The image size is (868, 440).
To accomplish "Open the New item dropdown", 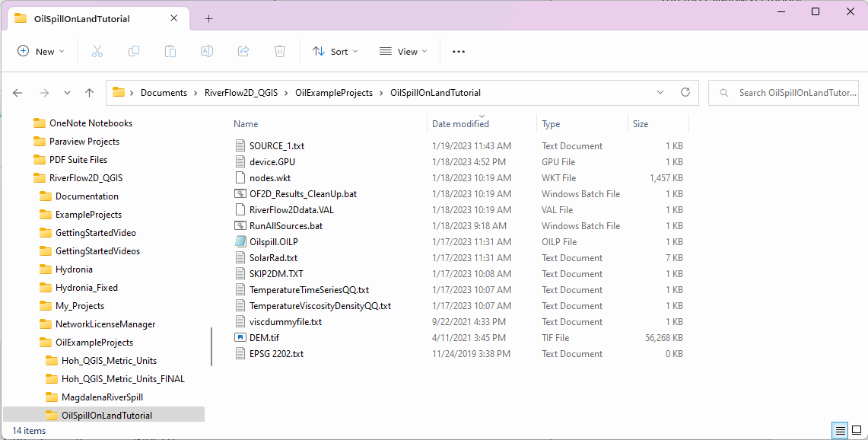I will pos(42,52).
